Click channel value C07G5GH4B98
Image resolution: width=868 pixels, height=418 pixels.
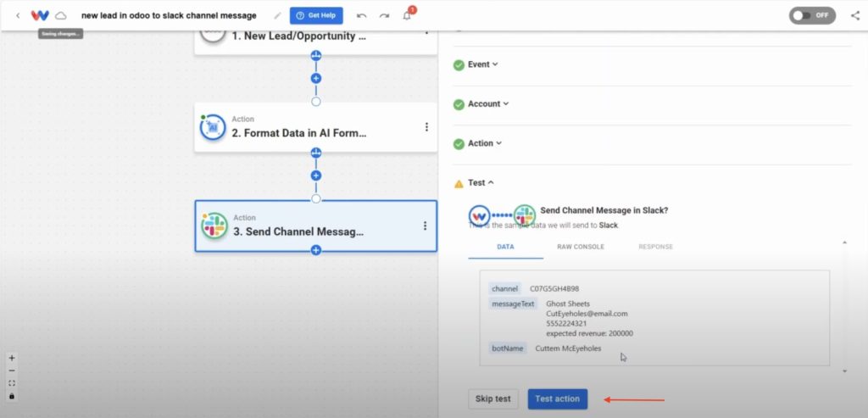554,288
